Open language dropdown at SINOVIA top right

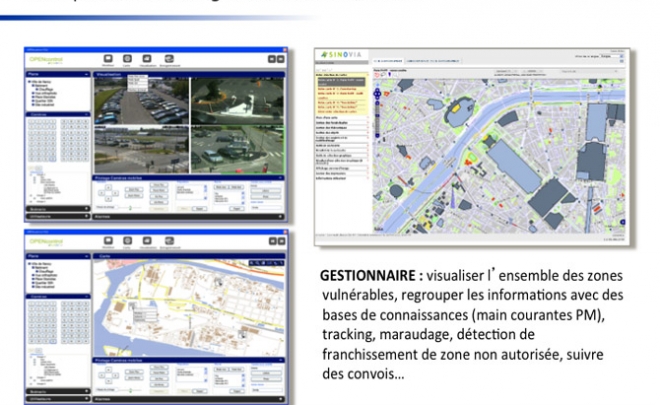[612, 56]
